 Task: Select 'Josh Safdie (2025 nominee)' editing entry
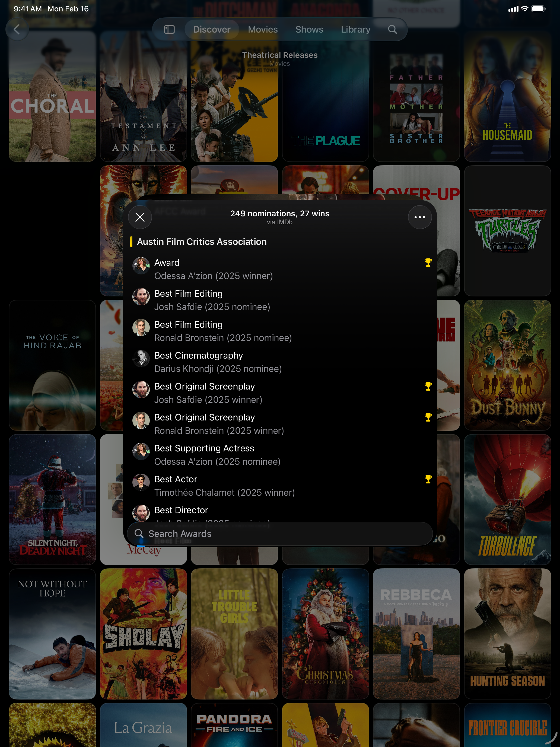tap(212, 307)
